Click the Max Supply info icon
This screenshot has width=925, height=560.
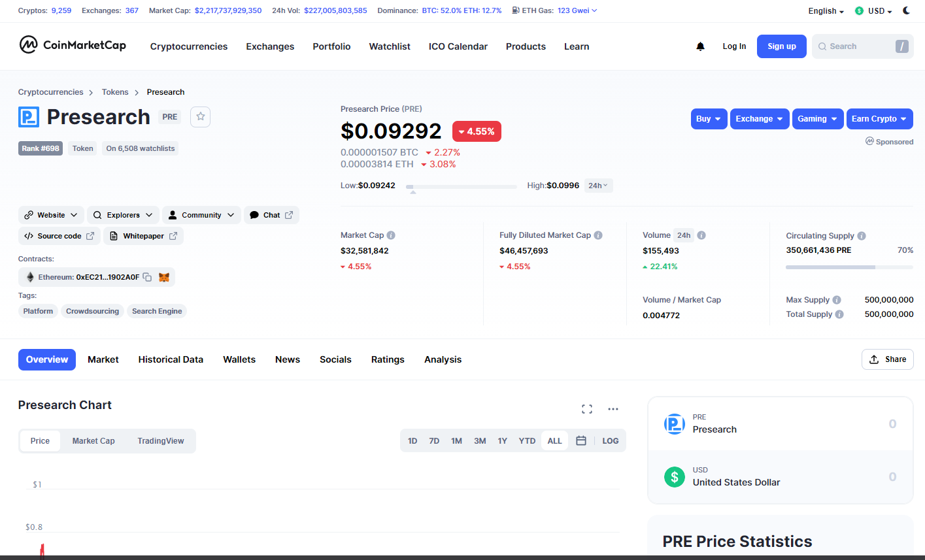pos(837,300)
